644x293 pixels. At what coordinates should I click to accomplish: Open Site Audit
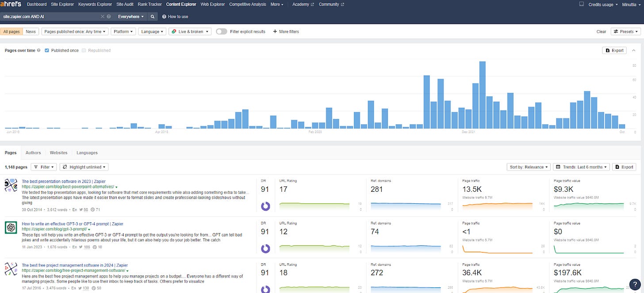[125, 4]
